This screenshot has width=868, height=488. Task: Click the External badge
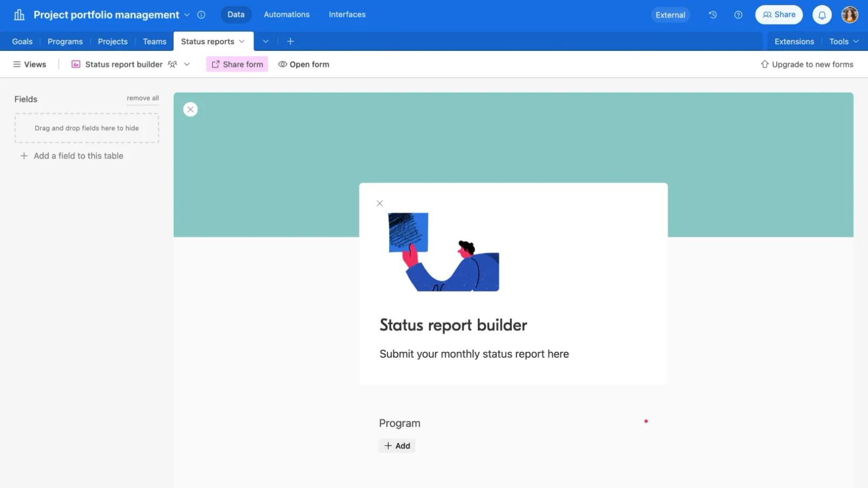click(670, 15)
